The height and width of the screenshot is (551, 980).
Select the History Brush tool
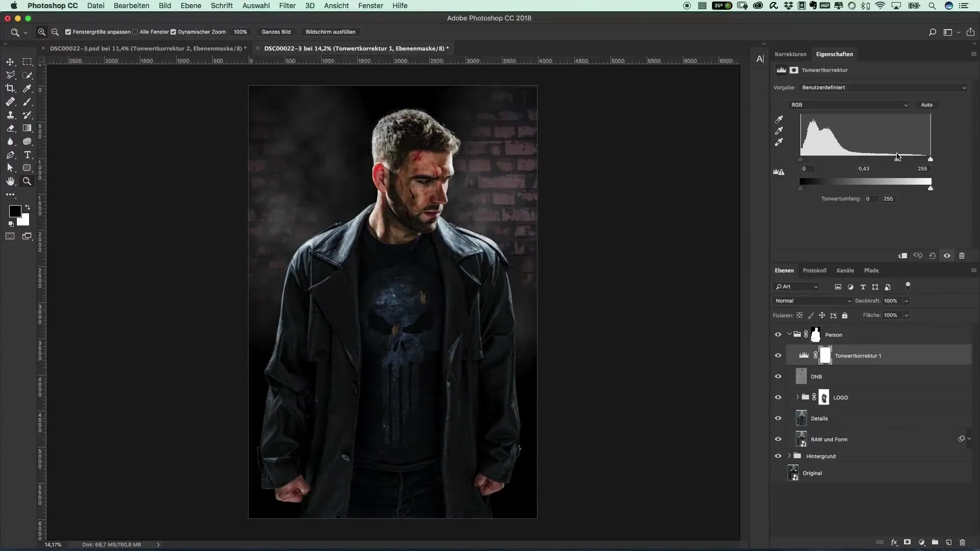click(27, 115)
